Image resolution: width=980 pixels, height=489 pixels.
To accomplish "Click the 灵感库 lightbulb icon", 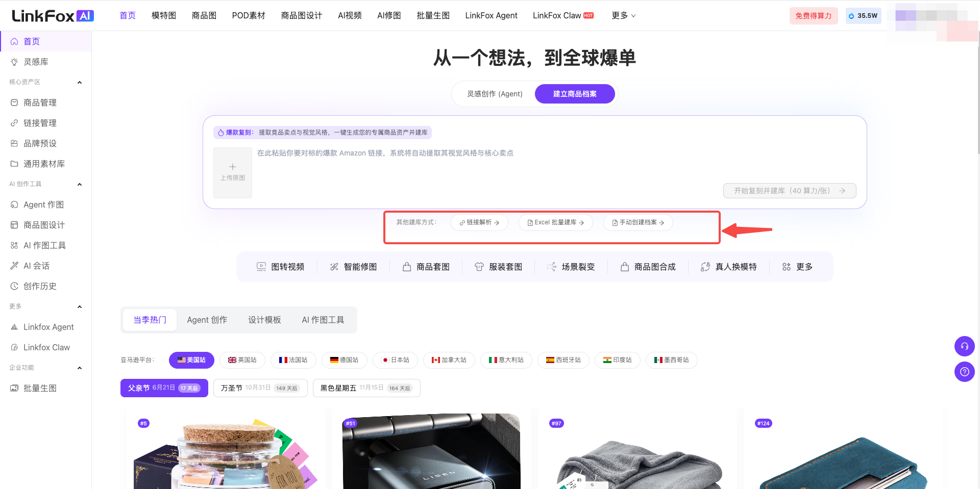I will [x=14, y=62].
